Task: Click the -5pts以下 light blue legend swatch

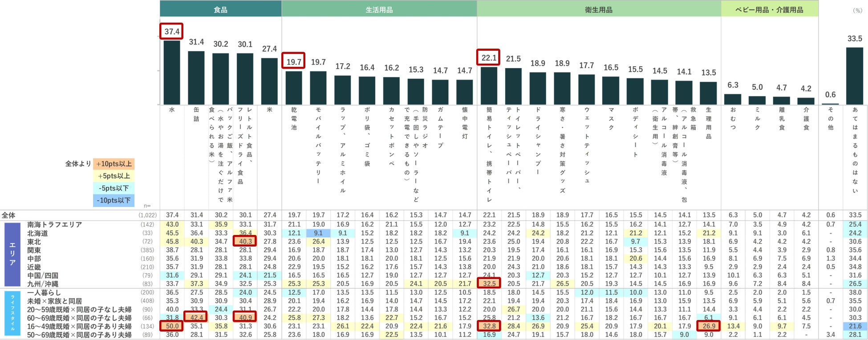Action: point(114,188)
